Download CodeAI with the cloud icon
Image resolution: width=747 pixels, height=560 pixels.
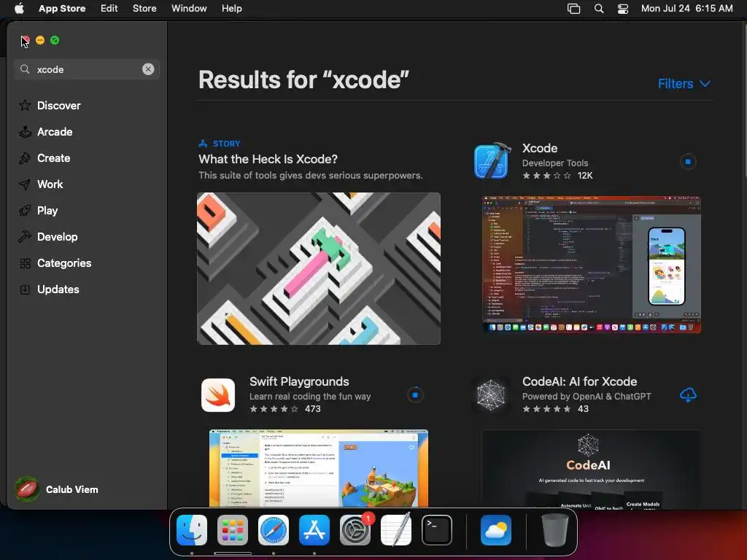pyautogui.click(x=687, y=394)
